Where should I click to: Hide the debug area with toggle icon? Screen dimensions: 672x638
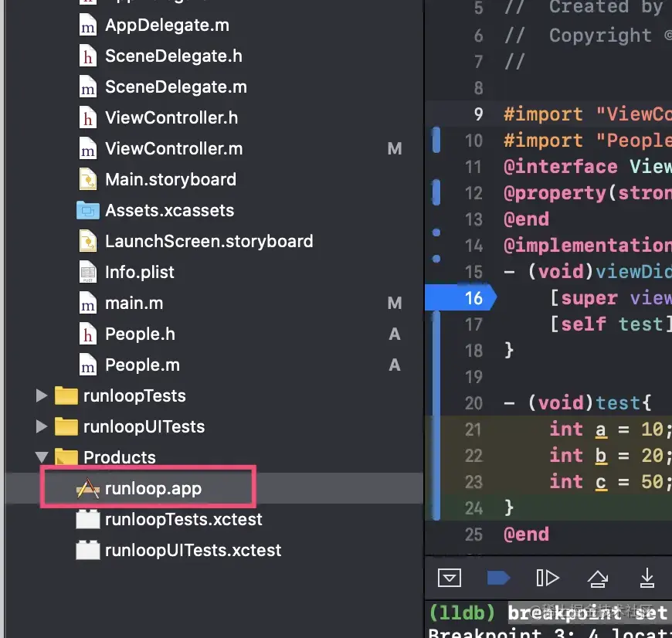(449, 578)
